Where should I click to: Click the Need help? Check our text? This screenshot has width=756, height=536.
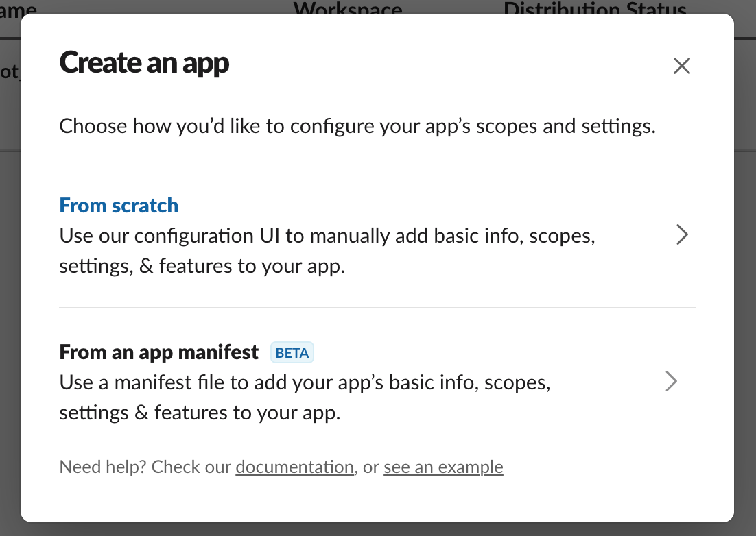pos(146,467)
